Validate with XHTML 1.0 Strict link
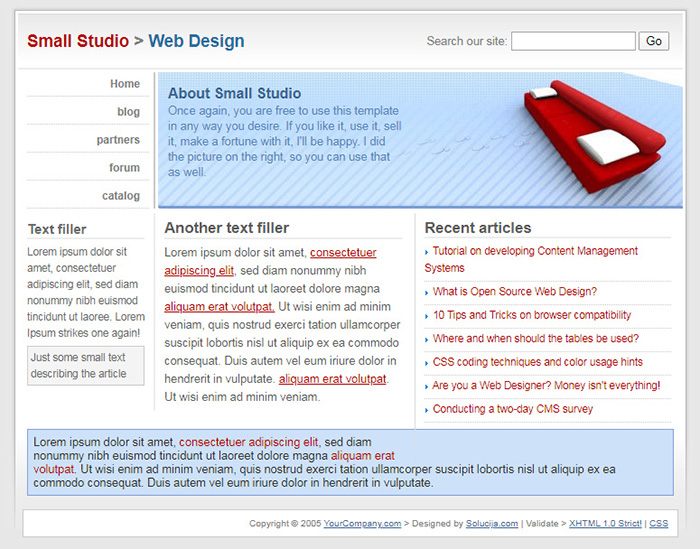 point(605,523)
